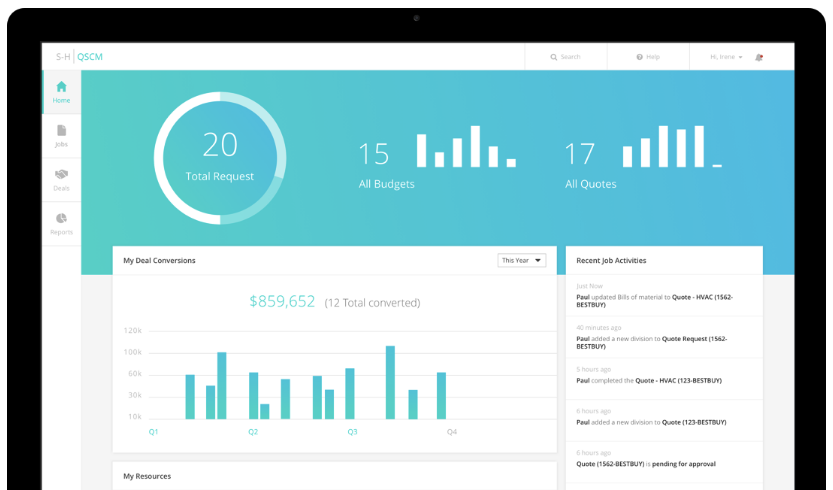Click the All Quotes bar chart
The width and height of the screenshot is (833, 490).
tap(672, 146)
